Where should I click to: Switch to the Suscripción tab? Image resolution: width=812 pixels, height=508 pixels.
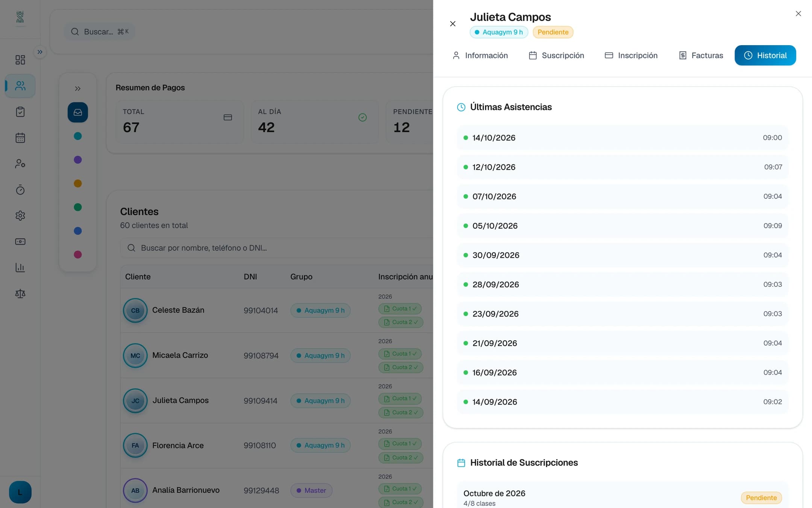(x=556, y=55)
